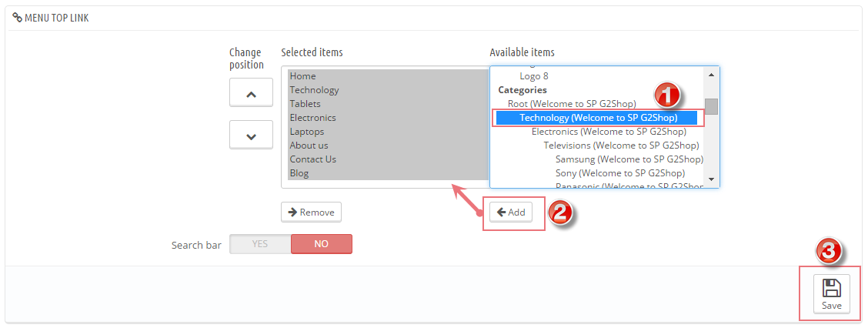This screenshot has height=328, width=868.
Task: Click the Save floppy disk icon
Action: tap(832, 288)
